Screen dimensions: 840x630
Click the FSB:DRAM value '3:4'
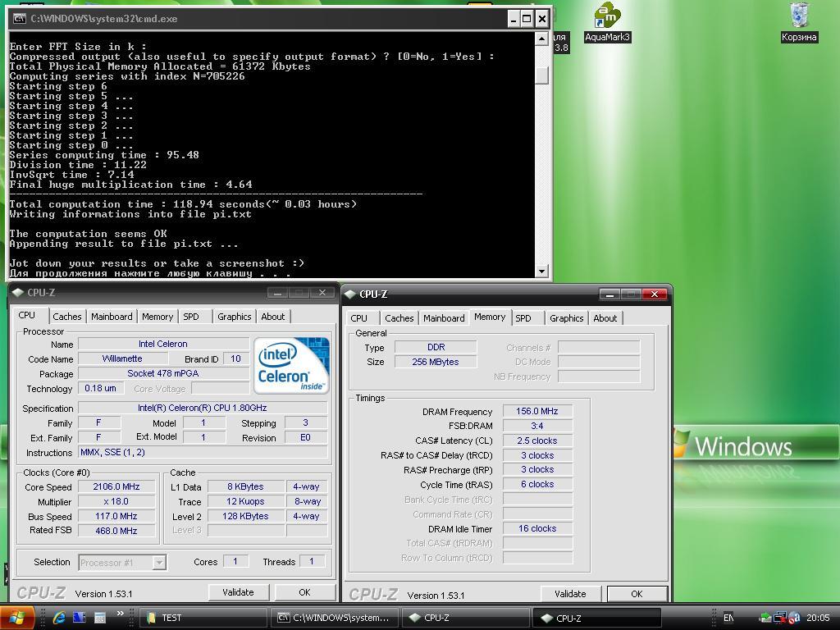coord(537,426)
